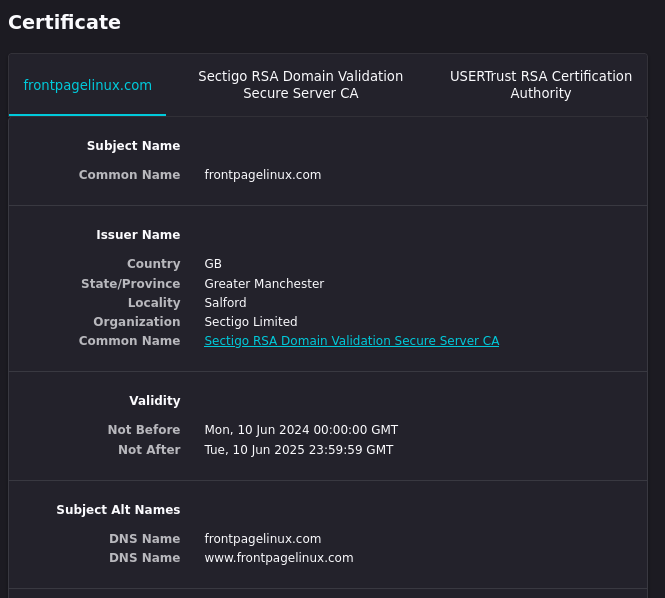Follow the Sectigo RSA Domain Validation issuer link
The image size is (665, 598).
(352, 341)
